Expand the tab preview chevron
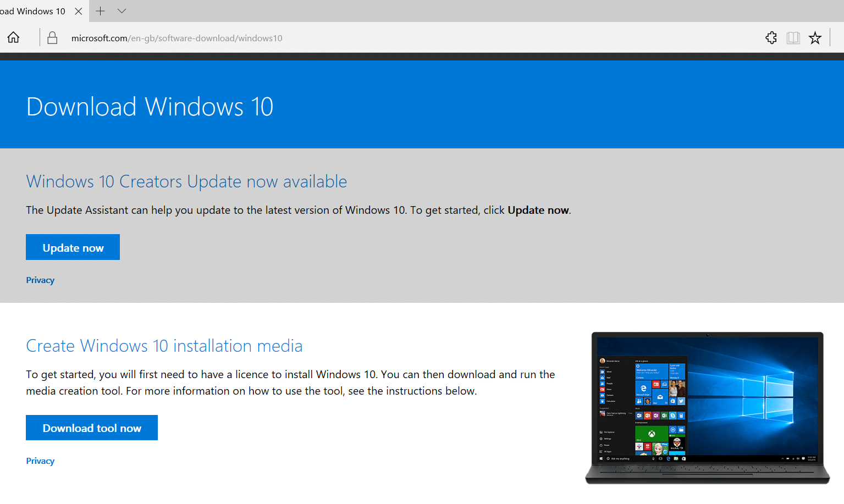The image size is (844, 504). [122, 11]
